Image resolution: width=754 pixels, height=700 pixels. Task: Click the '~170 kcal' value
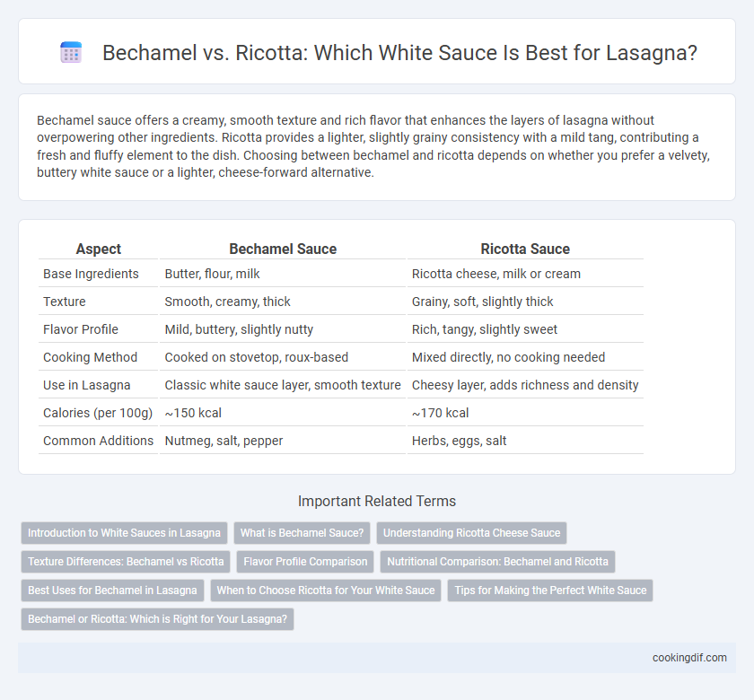click(x=440, y=413)
